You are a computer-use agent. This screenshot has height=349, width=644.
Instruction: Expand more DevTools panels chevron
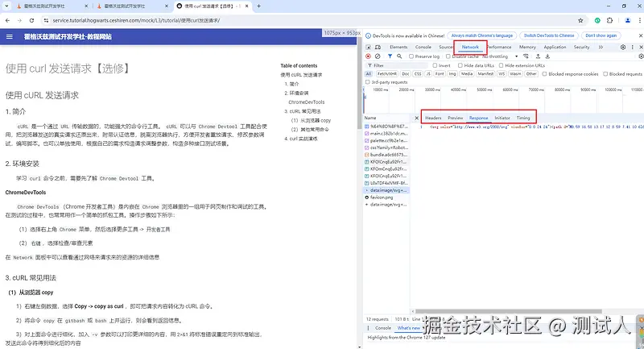click(601, 48)
